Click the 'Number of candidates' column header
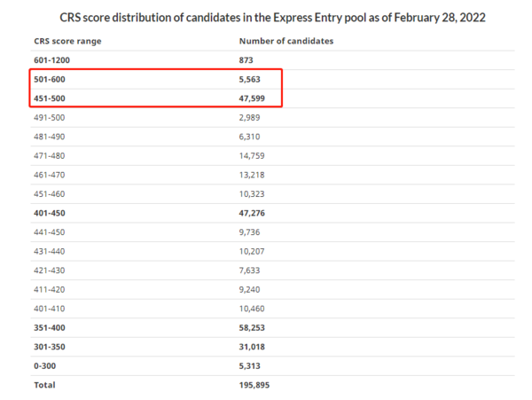The width and height of the screenshot is (532, 400). pyautogui.click(x=286, y=41)
